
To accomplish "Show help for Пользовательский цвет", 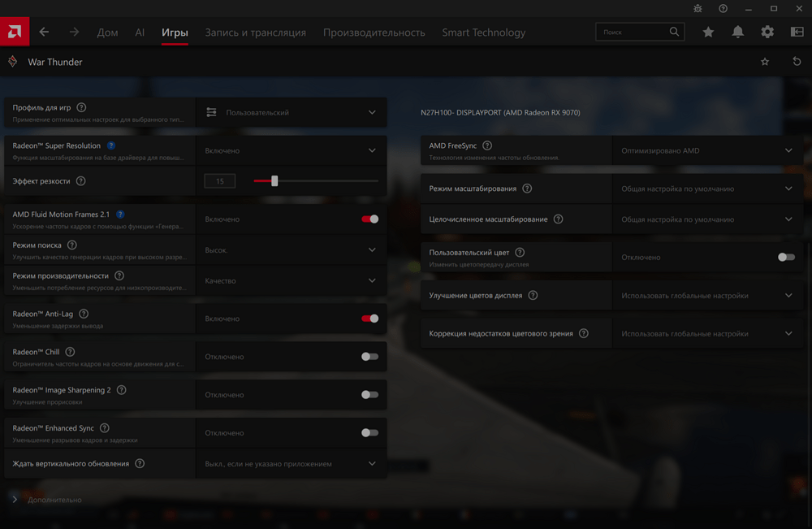I will [520, 252].
